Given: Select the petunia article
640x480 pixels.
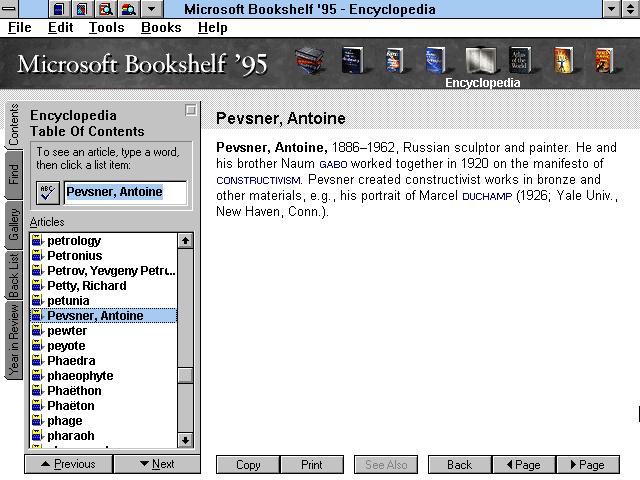Looking at the screenshot, I should click(104, 301).
